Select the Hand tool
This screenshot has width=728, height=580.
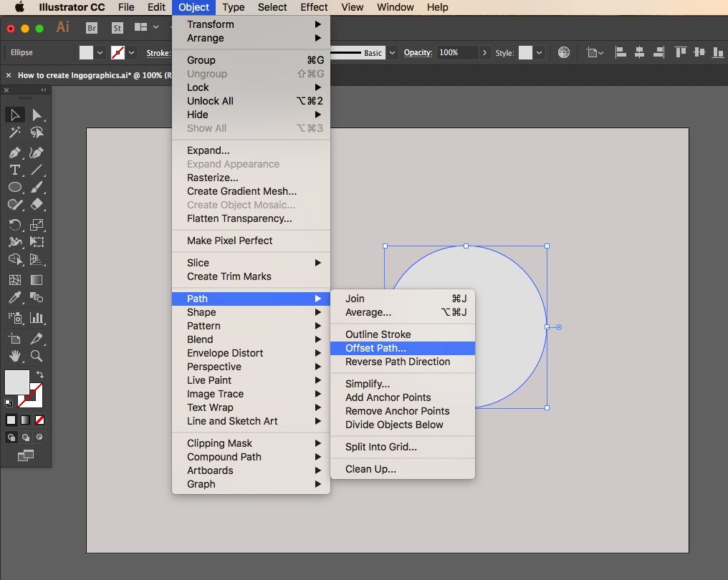click(x=15, y=356)
